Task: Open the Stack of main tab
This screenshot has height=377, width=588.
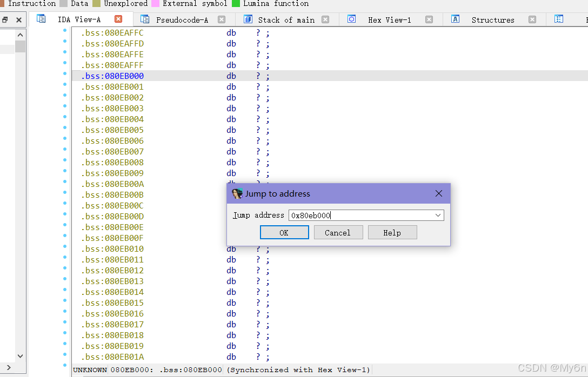Action: pos(286,20)
